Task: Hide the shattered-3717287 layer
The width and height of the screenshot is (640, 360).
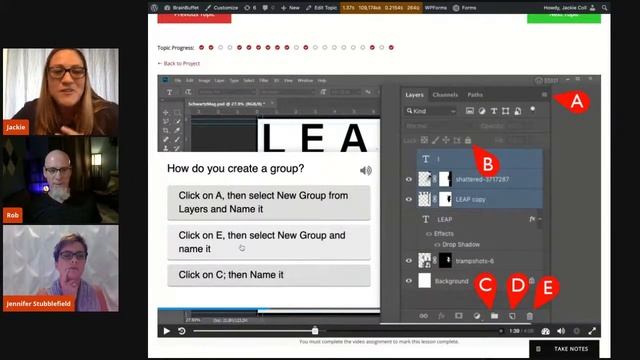Action: (x=409, y=179)
